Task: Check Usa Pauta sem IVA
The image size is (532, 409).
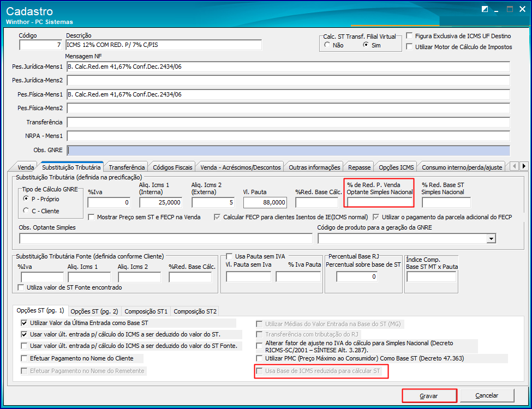Action: click(229, 256)
